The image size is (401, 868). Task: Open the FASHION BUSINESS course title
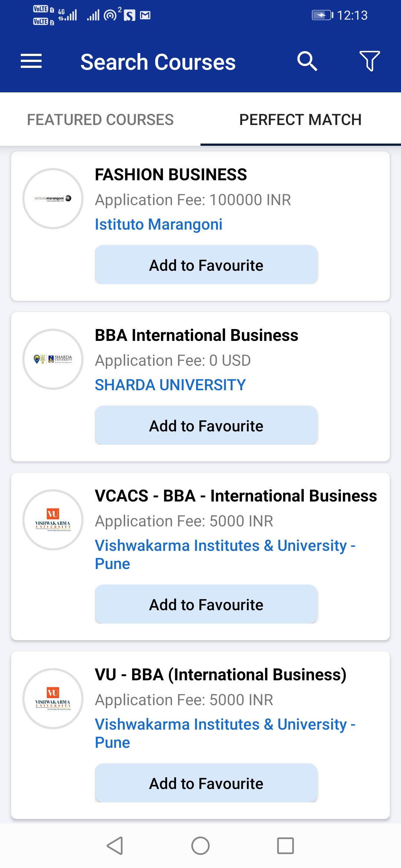(x=171, y=175)
